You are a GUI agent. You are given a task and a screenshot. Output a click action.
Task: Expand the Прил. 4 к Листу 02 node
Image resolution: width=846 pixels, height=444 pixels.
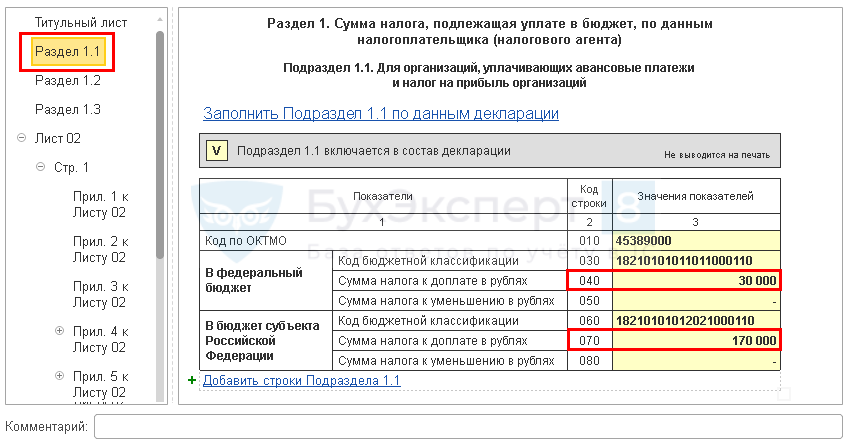59,331
